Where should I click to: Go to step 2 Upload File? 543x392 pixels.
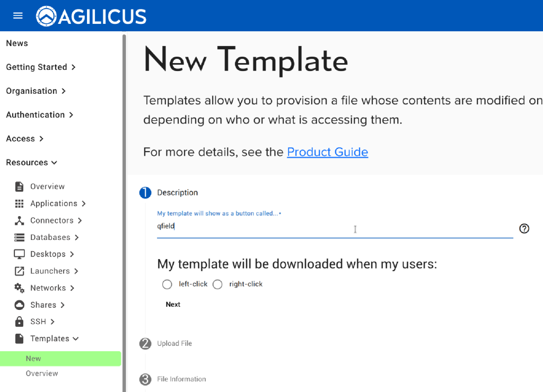174,343
